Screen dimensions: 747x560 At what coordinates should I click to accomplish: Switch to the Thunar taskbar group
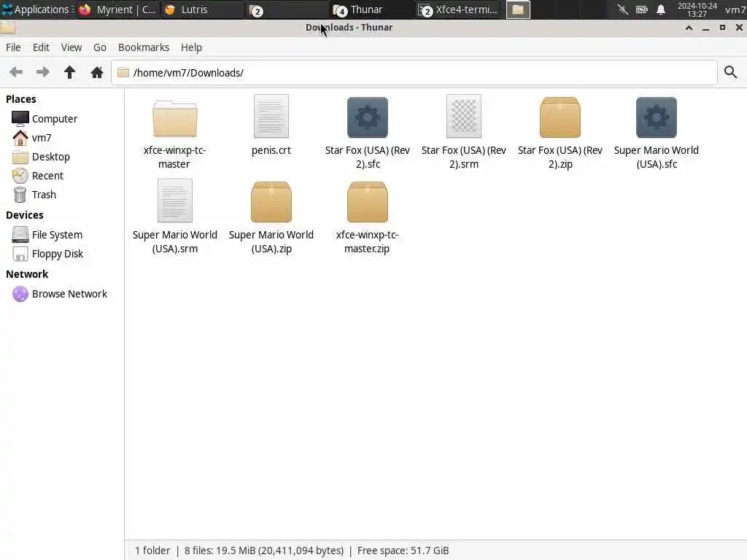370,9
